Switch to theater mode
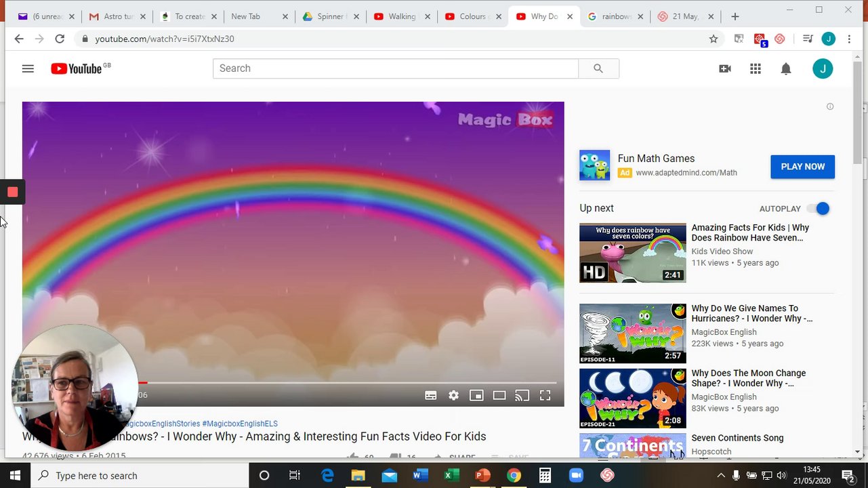The height and width of the screenshot is (488, 868). (499, 396)
